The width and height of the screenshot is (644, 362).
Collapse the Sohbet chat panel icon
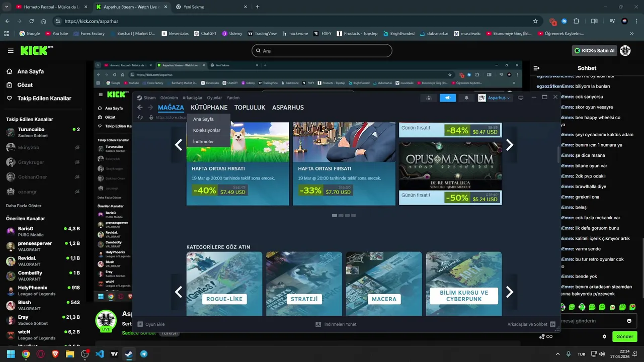pyautogui.click(x=536, y=68)
